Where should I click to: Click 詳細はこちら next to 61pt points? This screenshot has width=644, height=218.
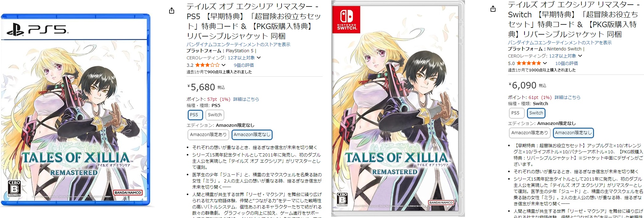[x=567, y=97]
